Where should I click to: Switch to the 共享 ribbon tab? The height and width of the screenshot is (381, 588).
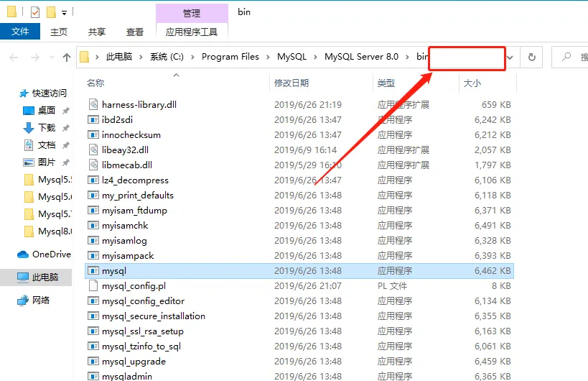(x=97, y=32)
